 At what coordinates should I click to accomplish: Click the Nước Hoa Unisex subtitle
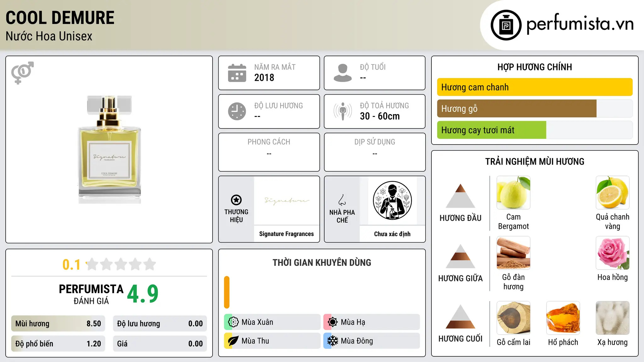49,36
